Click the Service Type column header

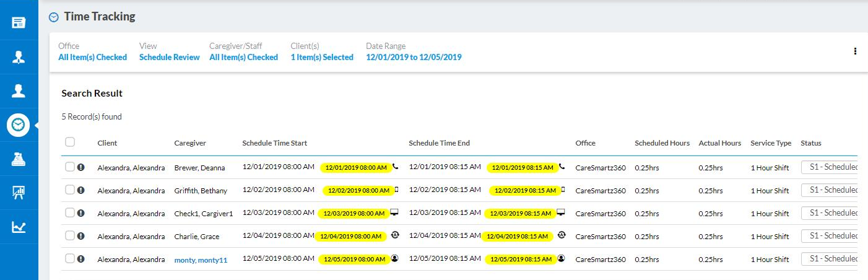pos(771,143)
